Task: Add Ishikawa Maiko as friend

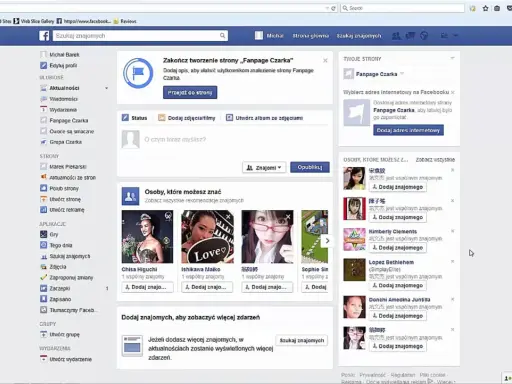Action: (207, 287)
